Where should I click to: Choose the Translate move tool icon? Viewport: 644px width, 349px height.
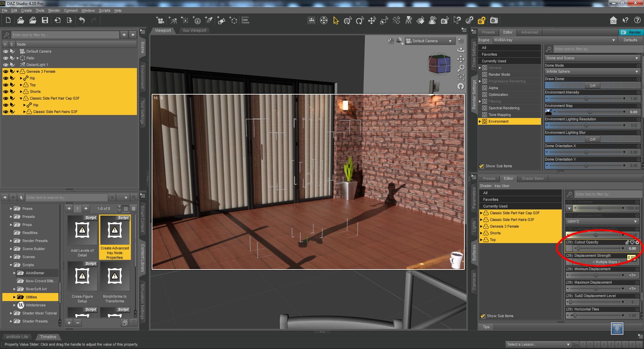[x=372, y=20]
